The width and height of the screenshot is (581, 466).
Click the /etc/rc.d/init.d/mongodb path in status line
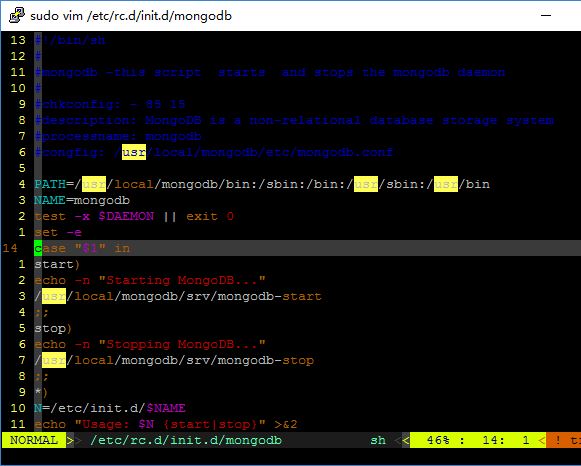186,440
